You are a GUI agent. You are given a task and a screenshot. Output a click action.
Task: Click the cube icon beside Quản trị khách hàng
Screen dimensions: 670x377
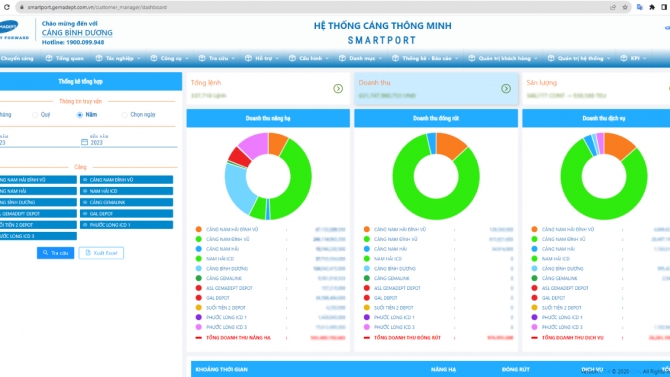(472, 58)
